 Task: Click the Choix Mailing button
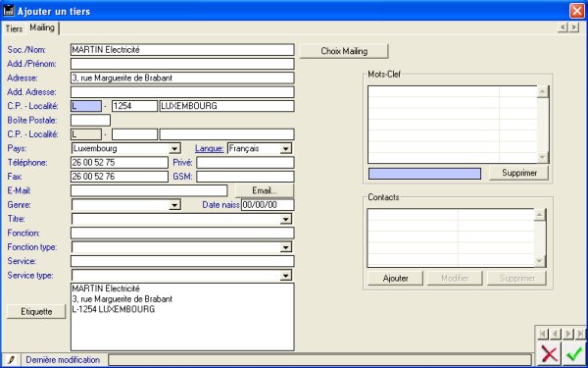pos(344,51)
